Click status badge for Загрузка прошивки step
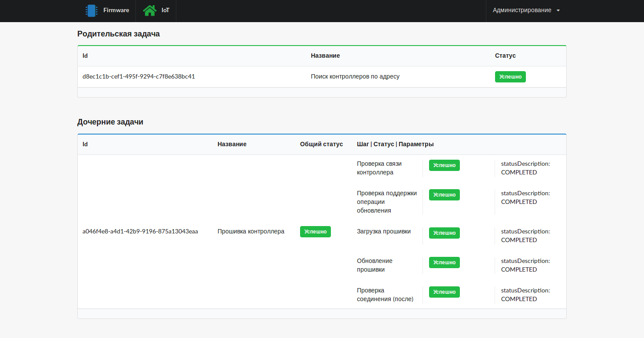Image resolution: width=644 pixels, height=338 pixels. point(444,233)
